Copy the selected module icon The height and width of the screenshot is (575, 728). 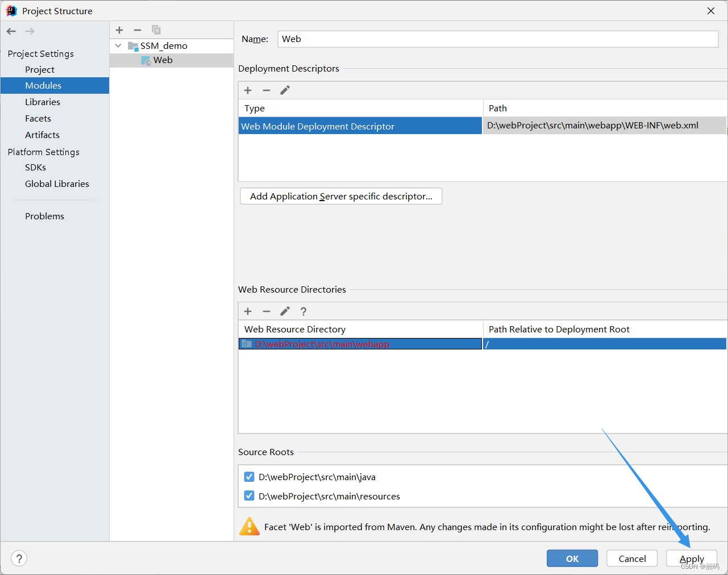click(x=156, y=30)
